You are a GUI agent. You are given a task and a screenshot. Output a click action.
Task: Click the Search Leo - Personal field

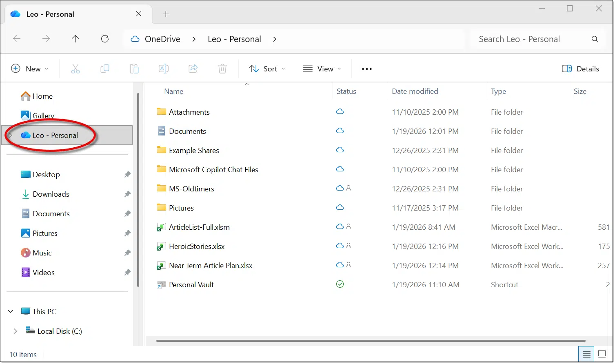tap(531, 39)
